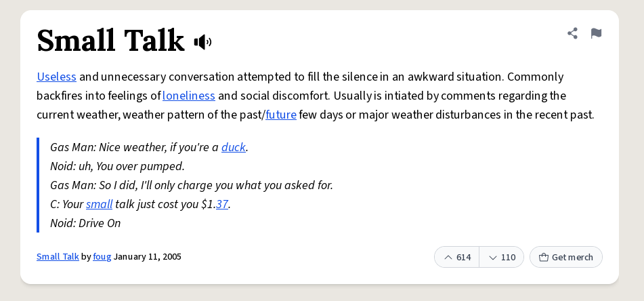
Task: Click the date January 11, 2005
Action: [148, 256]
